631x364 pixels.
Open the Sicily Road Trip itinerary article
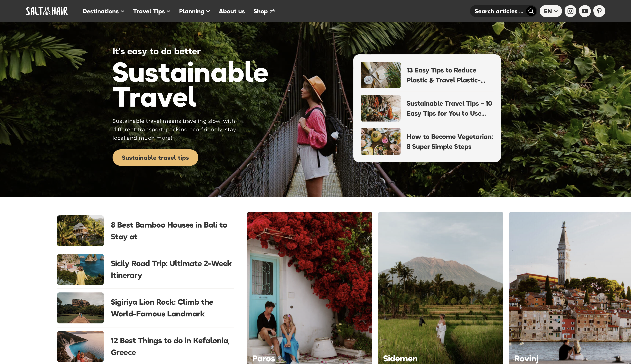pos(171,269)
